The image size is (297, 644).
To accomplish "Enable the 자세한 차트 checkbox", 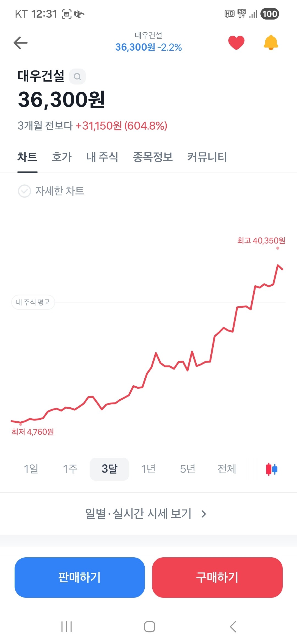I will point(24,191).
